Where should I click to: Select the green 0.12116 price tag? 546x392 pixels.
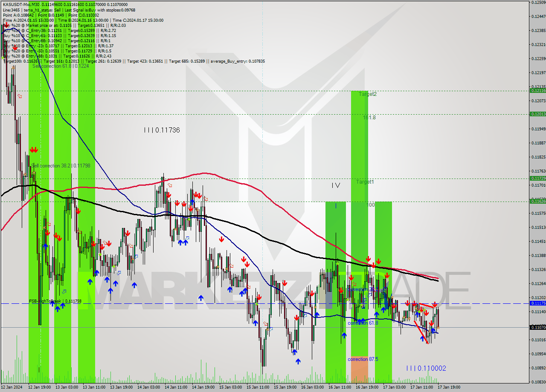[537, 90]
